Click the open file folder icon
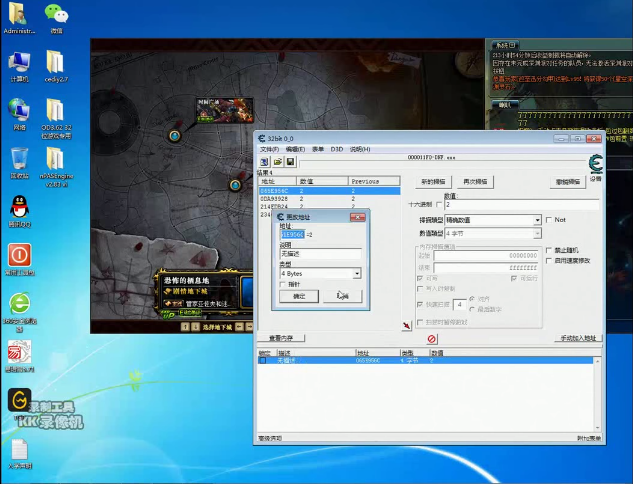Image resolution: width=633 pixels, height=484 pixels. pyautogui.click(x=277, y=161)
